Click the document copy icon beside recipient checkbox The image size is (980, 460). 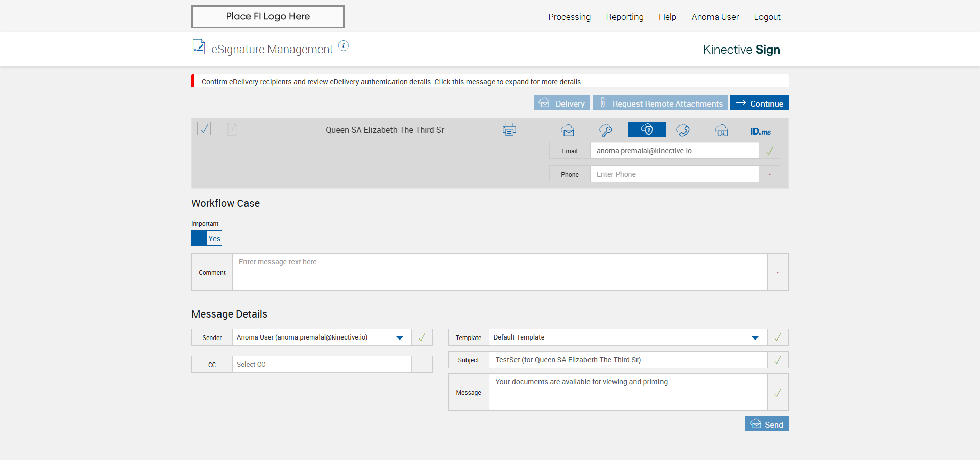[x=232, y=129]
